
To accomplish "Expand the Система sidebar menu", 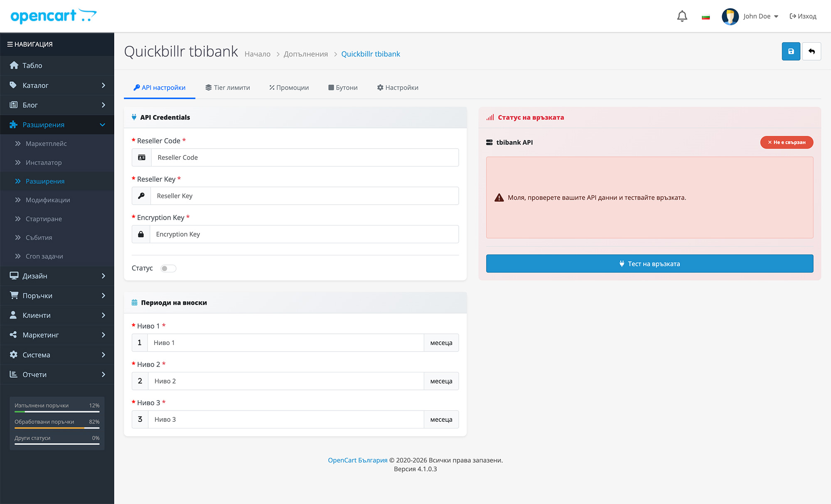I will tap(57, 355).
